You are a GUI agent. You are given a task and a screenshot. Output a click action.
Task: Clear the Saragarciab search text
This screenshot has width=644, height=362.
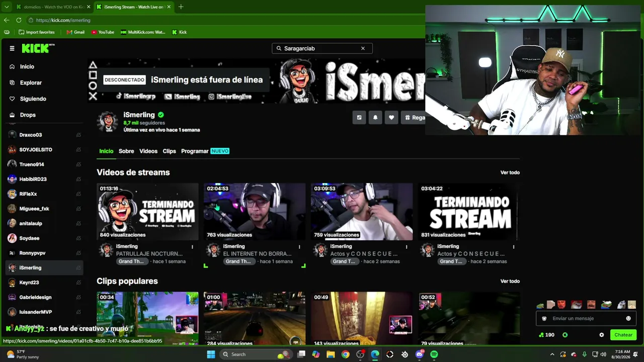point(363,48)
